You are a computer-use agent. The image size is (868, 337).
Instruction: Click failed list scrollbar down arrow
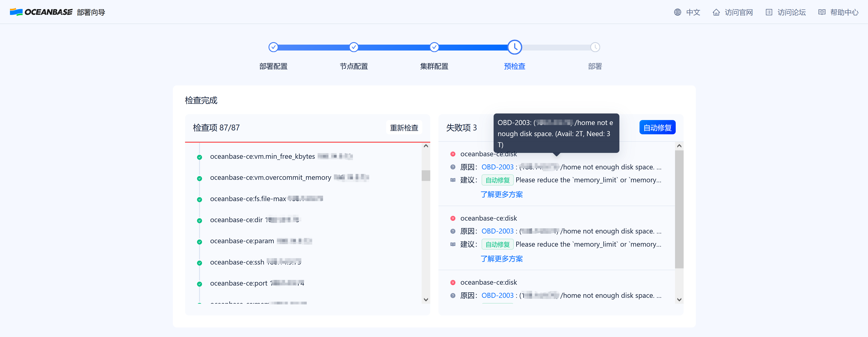(679, 300)
